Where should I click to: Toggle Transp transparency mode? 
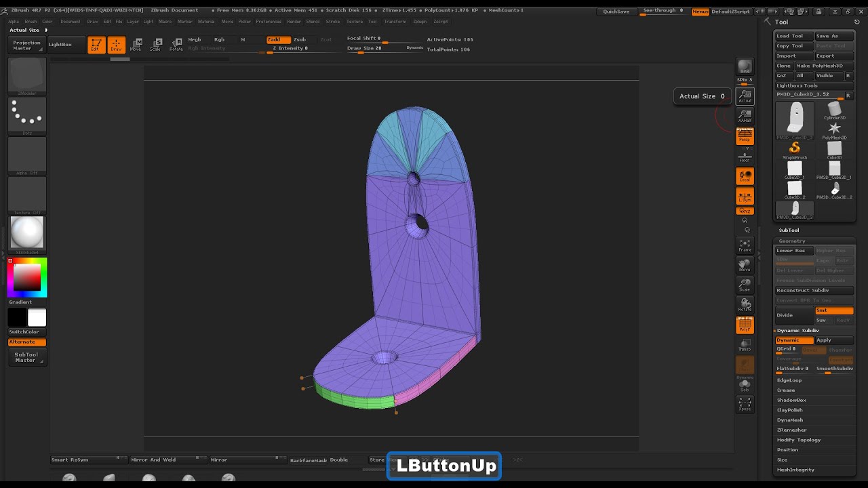click(x=745, y=345)
